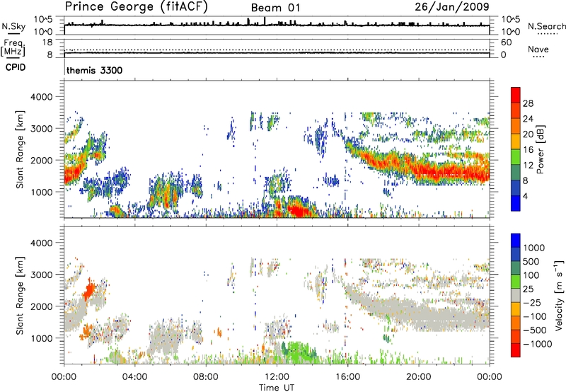Select the "18" frequency axis label
The height and width of the screenshot is (392, 566).
(x=47, y=42)
